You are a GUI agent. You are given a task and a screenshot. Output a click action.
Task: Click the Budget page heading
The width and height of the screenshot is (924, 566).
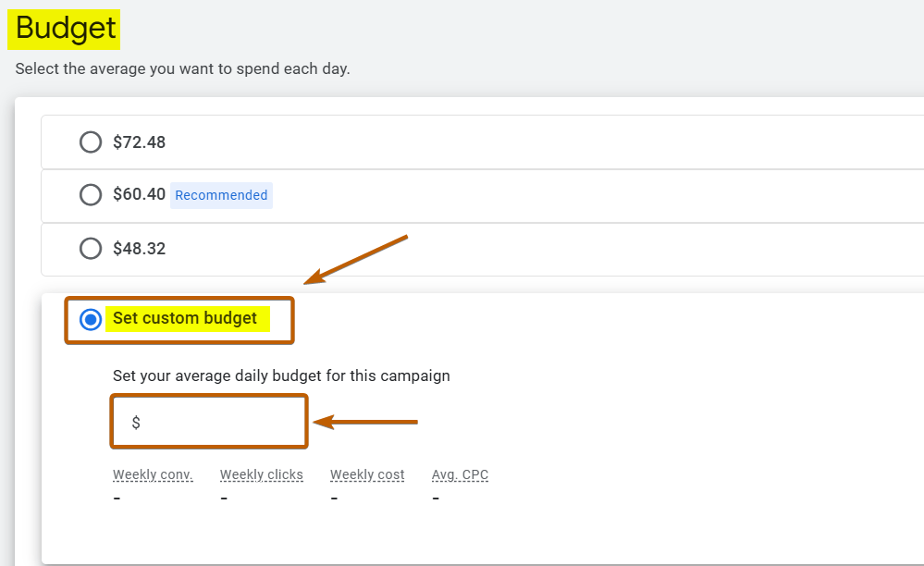(x=65, y=29)
